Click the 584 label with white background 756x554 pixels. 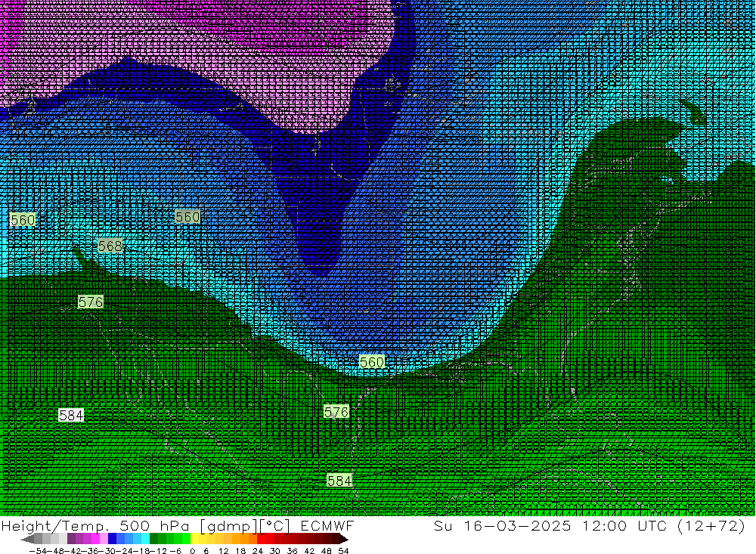pyautogui.click(x=71, y=415)
